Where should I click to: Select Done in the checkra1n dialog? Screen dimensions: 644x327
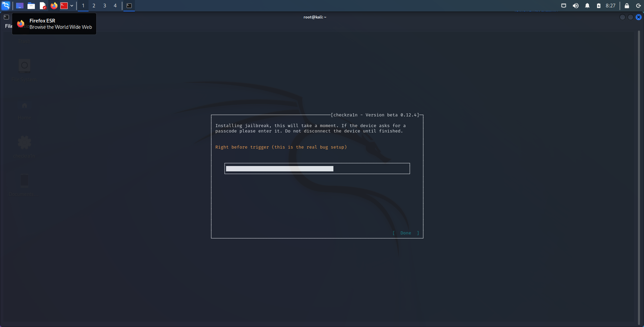click(x=406, y=233)
